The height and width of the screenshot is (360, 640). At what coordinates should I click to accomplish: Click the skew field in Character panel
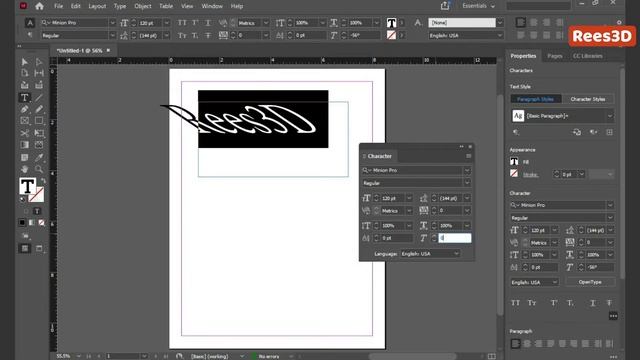click(455, 238)
